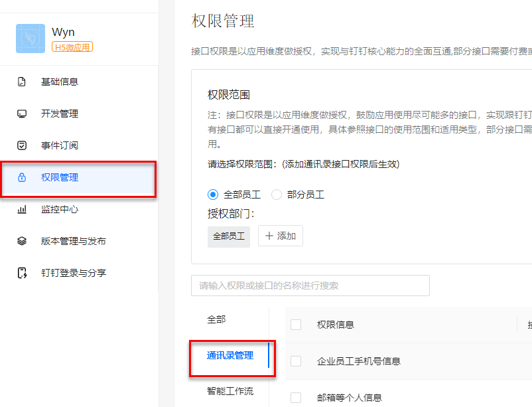Toggle the 权限信息 select-all header checkbox

click(296, 325)
